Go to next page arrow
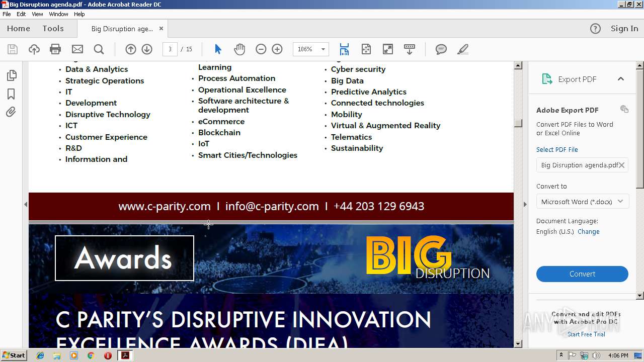Image resolution: width=644 pixels, height=362 pixels. pyautogui.click(x=147, y=49)
